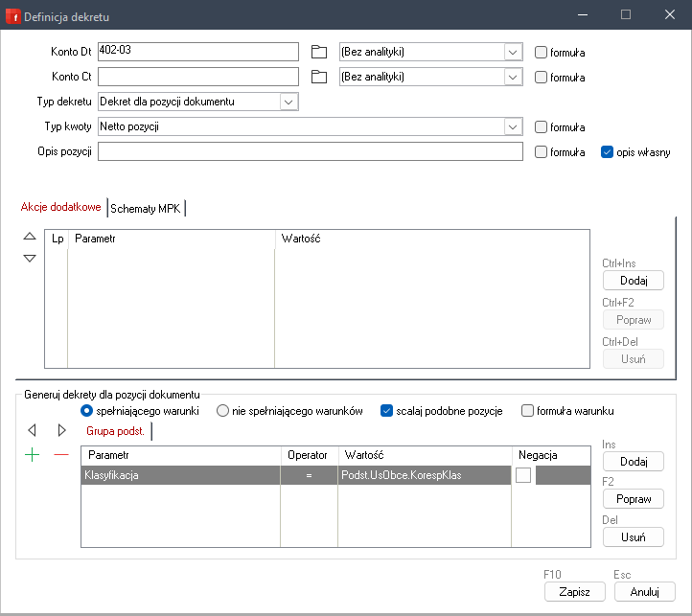Go to previous group with left arrow
The width and height of the screenshot is (692, 616).
34,431
